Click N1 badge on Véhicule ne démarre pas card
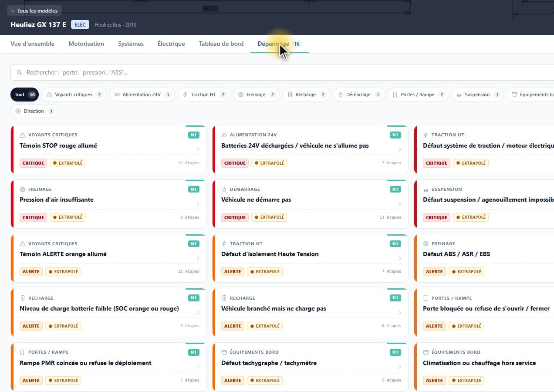 coord(395,189)
